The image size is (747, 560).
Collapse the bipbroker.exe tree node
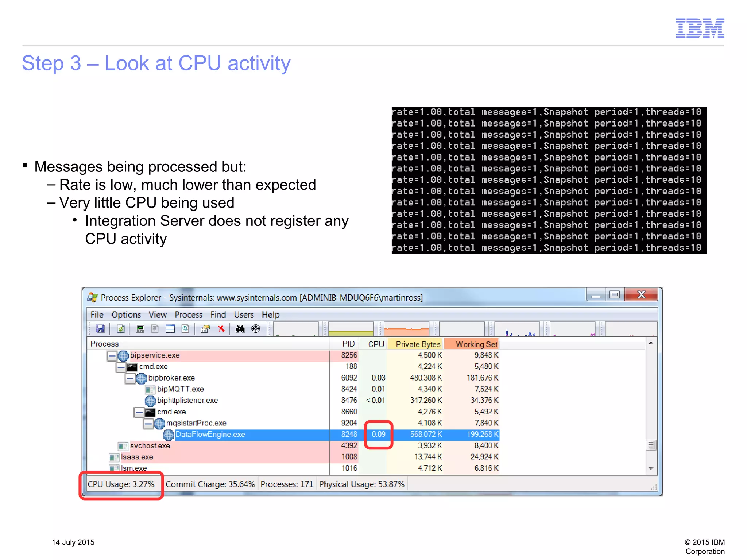coord(130,378)
